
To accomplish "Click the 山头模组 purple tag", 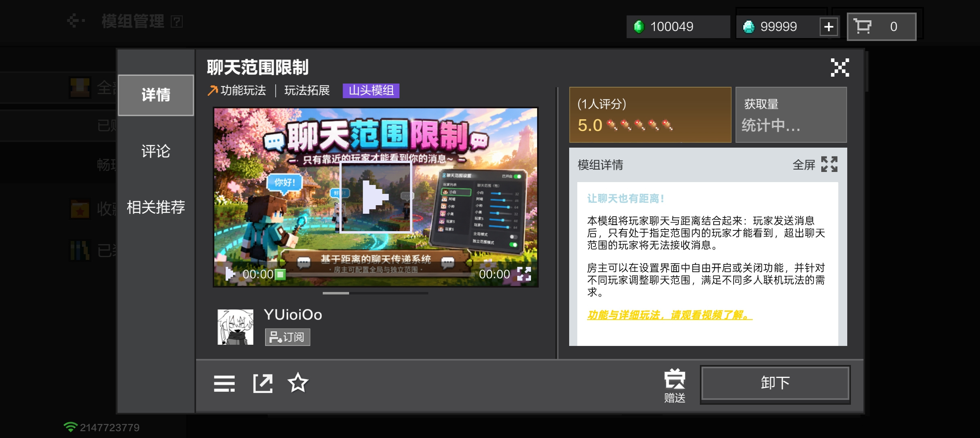I will 371,90.
